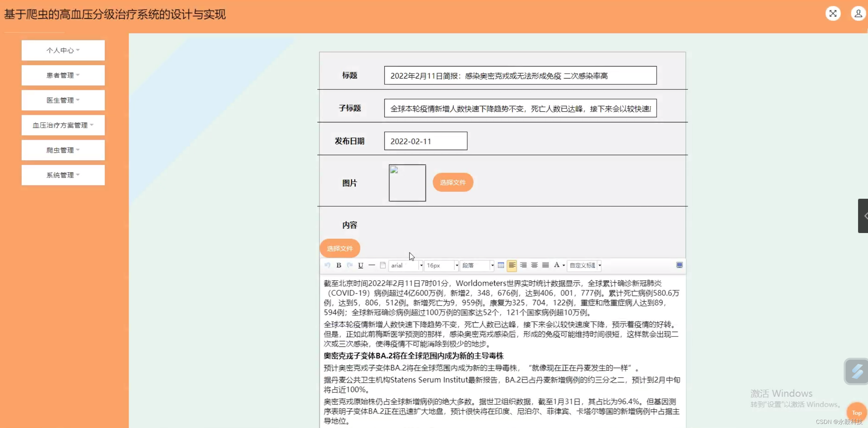Toggle underline formatting in editor toolbar

[x=360, y=265]
